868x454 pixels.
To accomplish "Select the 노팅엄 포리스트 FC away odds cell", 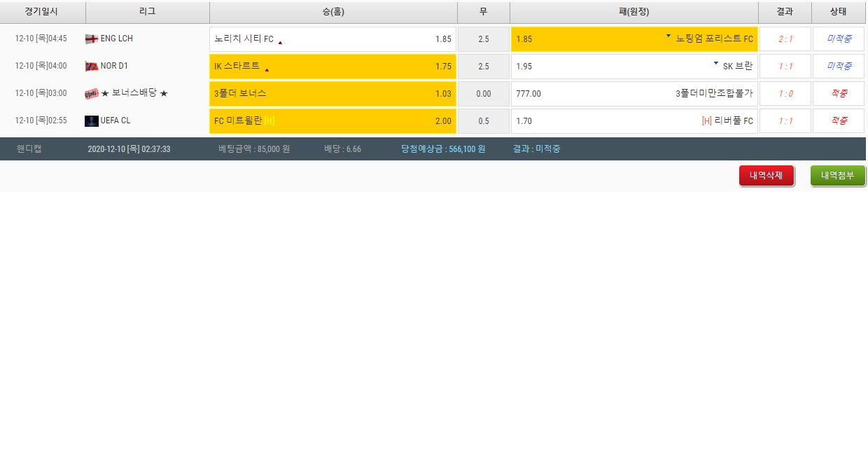I will [x=633, y=39].
